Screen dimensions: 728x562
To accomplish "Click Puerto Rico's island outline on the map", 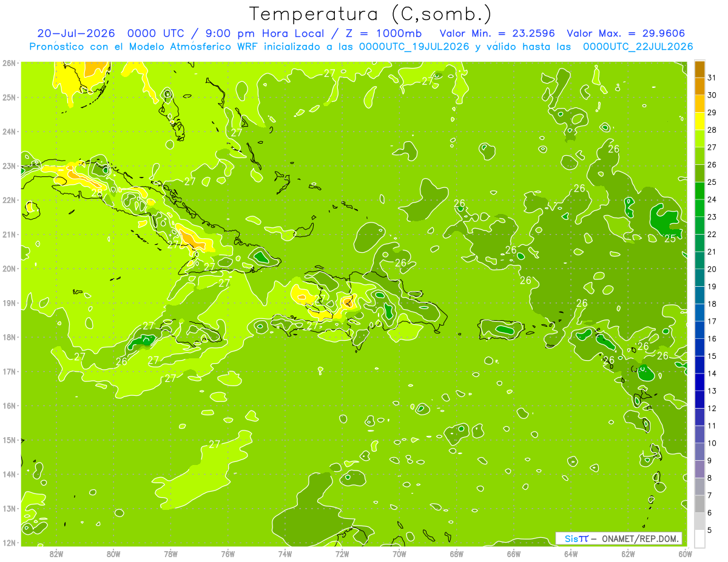I will (502, 329).
